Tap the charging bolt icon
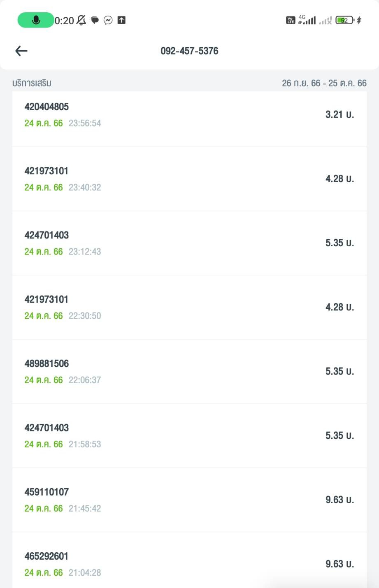 point(359,20)
